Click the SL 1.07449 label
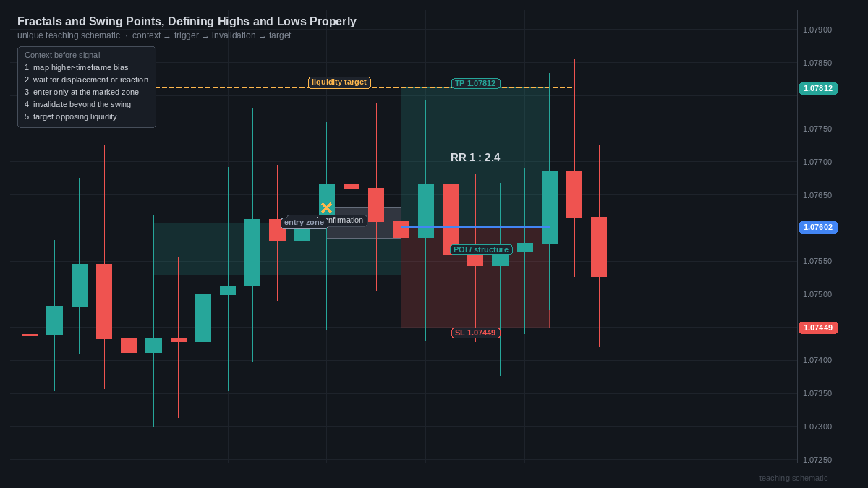The image size is (868, 488). [x=475, y=333]
